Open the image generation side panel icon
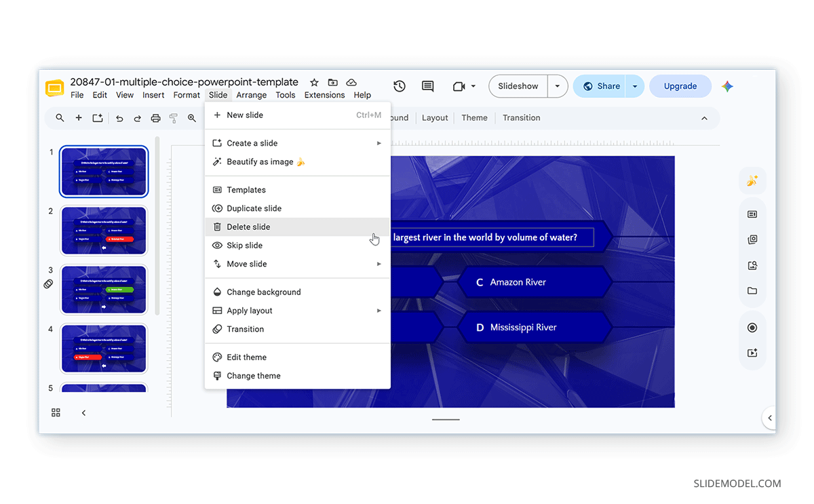The width and height of the screenshot is (814, 504). coord(752,265)
